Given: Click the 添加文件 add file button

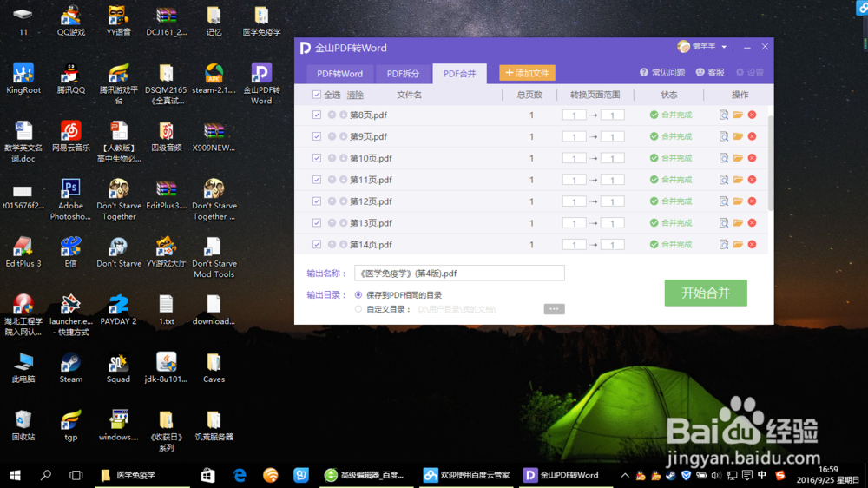Looking at the screenshot, I should pos(527,73).
